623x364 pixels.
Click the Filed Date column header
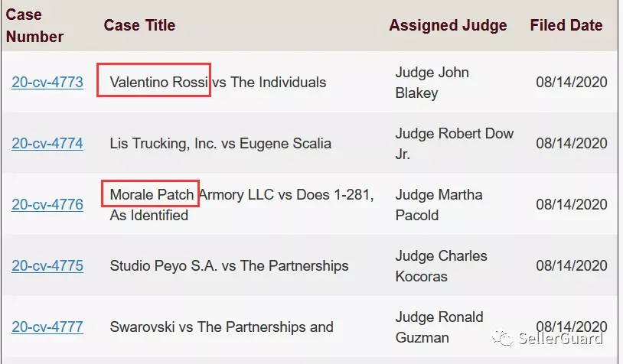(x=566, y=25)
